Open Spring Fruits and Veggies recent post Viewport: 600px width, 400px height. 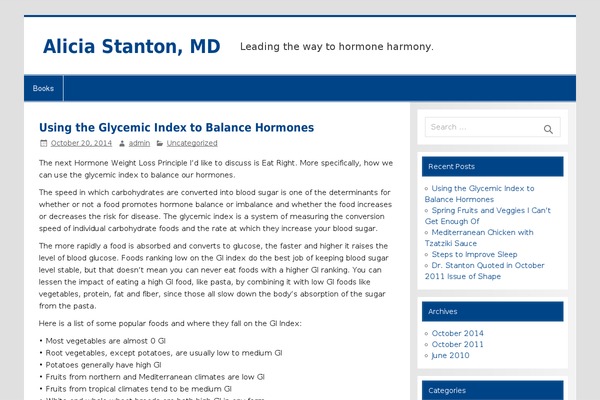coord(488,216)
